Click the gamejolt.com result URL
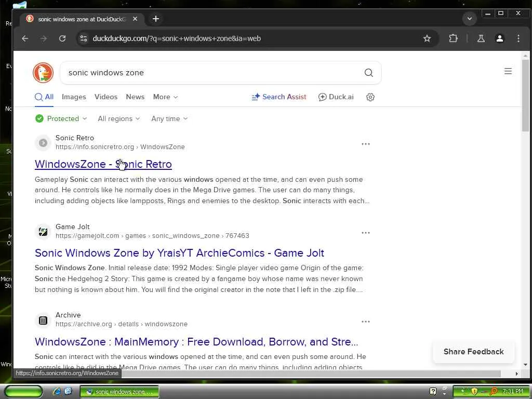The width and height of the screenshot is (532, 399). click(152, 236)
